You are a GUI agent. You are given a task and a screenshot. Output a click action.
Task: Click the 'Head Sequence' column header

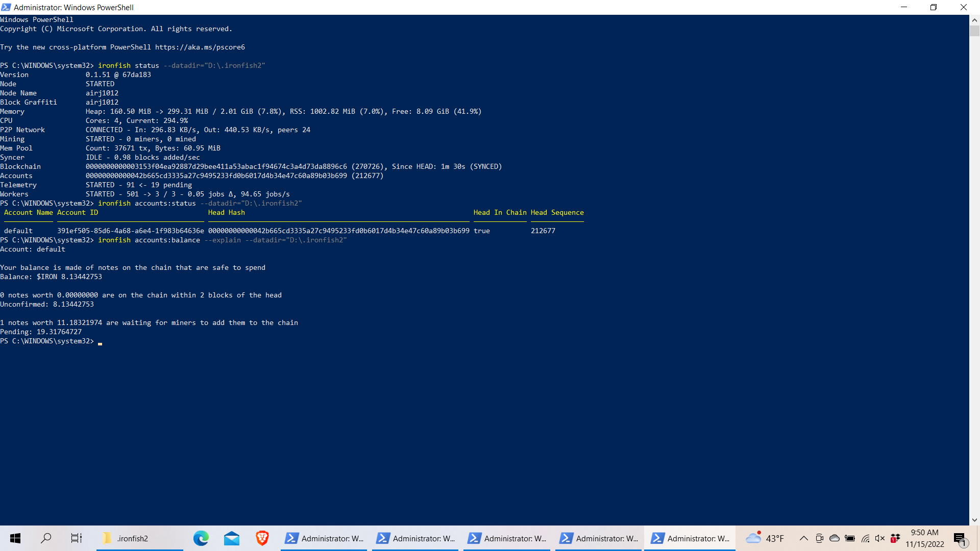click(x=557, y=213)
